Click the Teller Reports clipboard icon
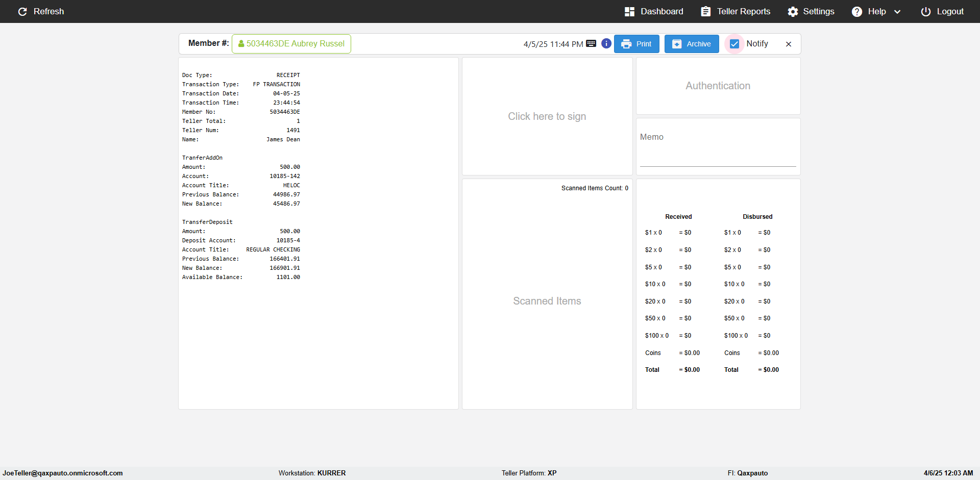 tap(705, 12)
